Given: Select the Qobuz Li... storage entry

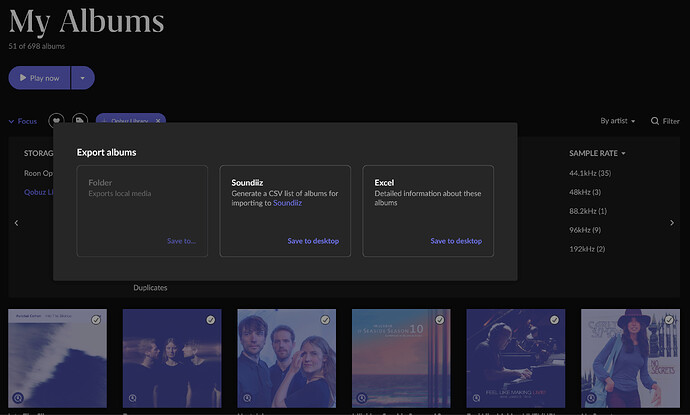Looking at the screenshot, I should 38,192.
